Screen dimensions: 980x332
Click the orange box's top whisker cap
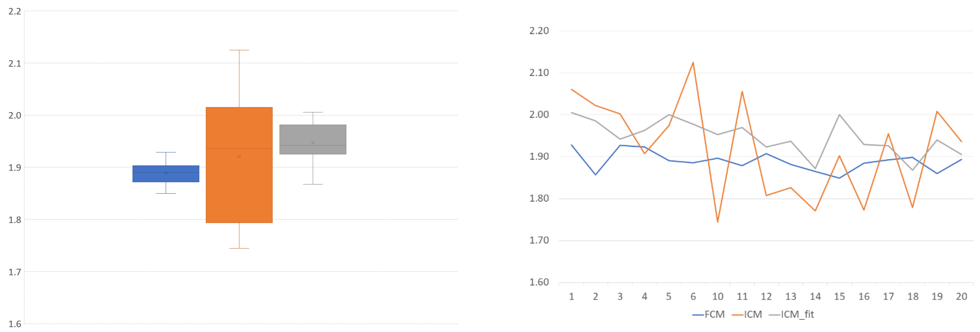tap(239, 50)
